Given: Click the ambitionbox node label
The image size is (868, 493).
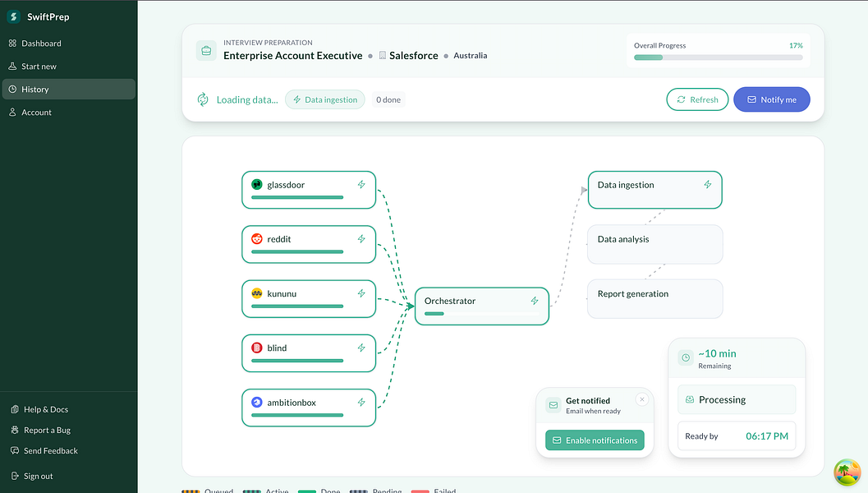Looking at the screenshot, I should (x=292, y=403).
